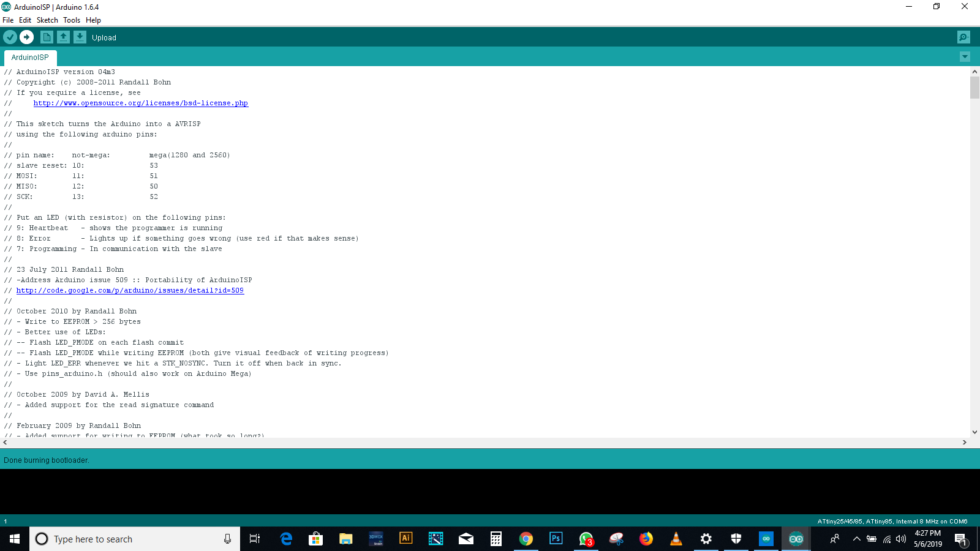Screen dimensions: 980x551
Task: Open Task View in the taskbar
Action: pos(255,539)
